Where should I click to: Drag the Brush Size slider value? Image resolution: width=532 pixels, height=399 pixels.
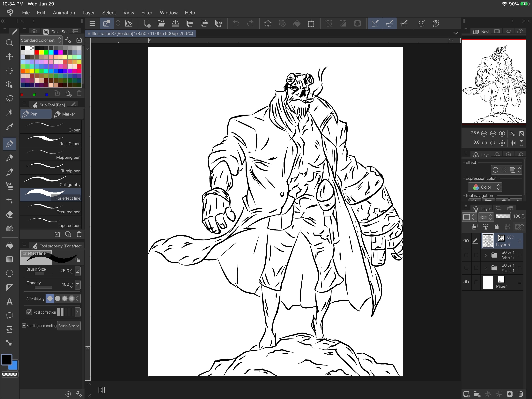41,275
